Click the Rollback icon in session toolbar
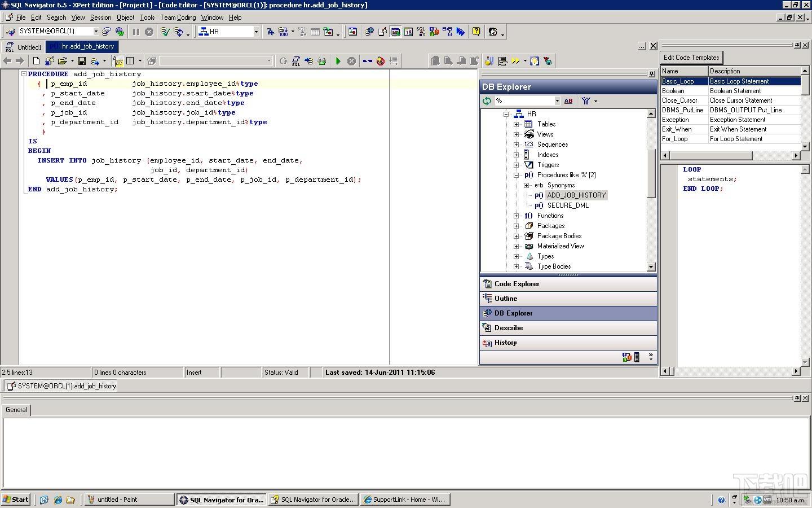The height and width of the screenshot is (508, 812). (178, 32)
